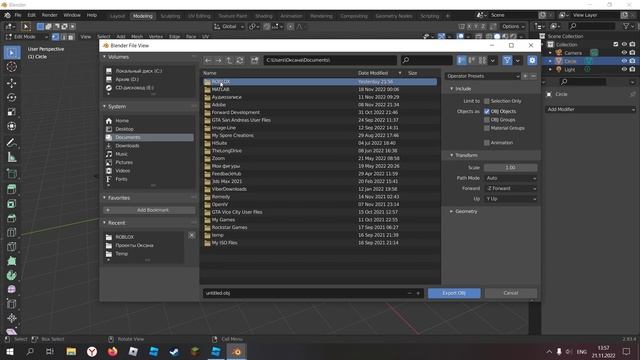Open the Window menu in Blender
Viewport: 640px width, 360px height.
pos(72,15)
